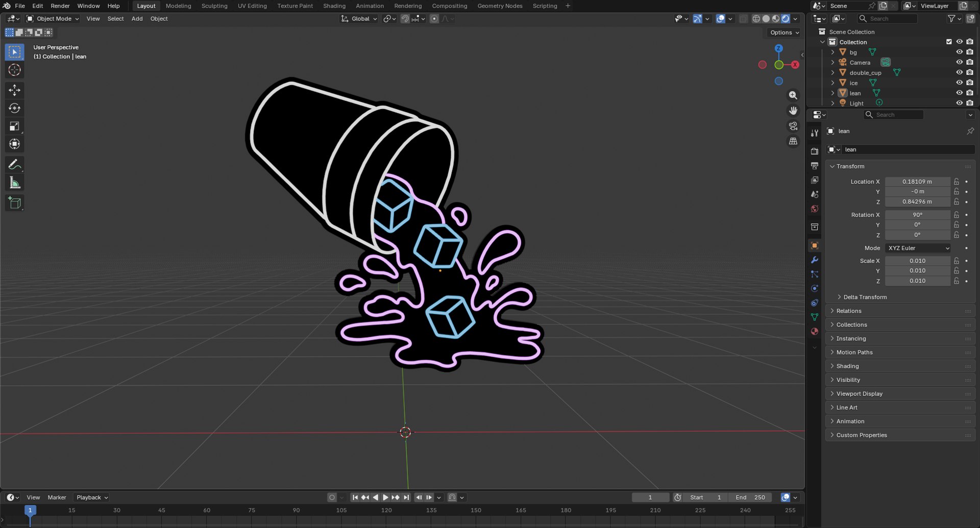Screen dimensions: 980x528
Task: Hide the ice object in viewport
Action: coord(959,83)
